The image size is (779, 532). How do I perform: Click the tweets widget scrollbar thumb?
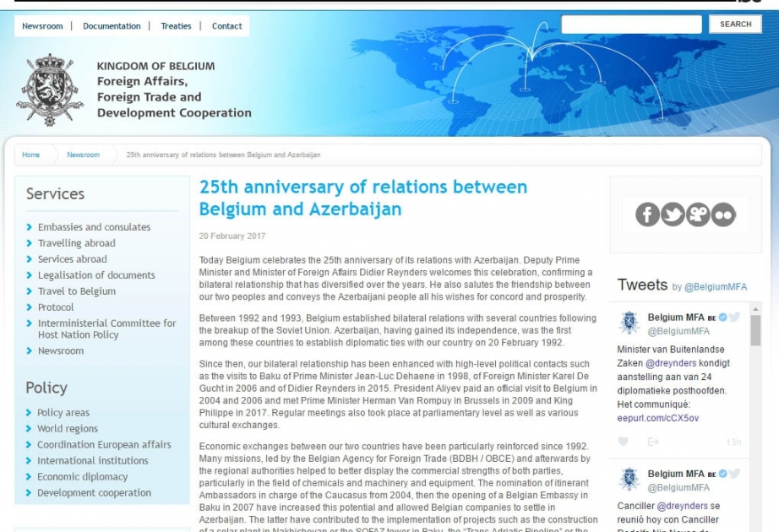(755, 330)
